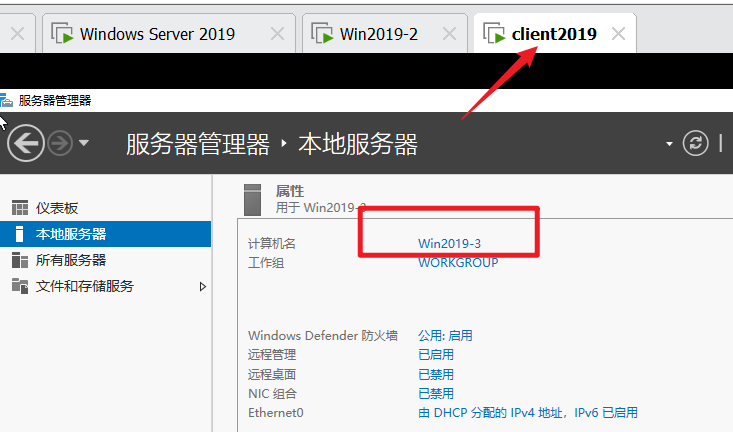The height and width of the screenshot is (432, 733).
Task: Click the VM icon on client2019 tab
Action: [x=494, y=34]
